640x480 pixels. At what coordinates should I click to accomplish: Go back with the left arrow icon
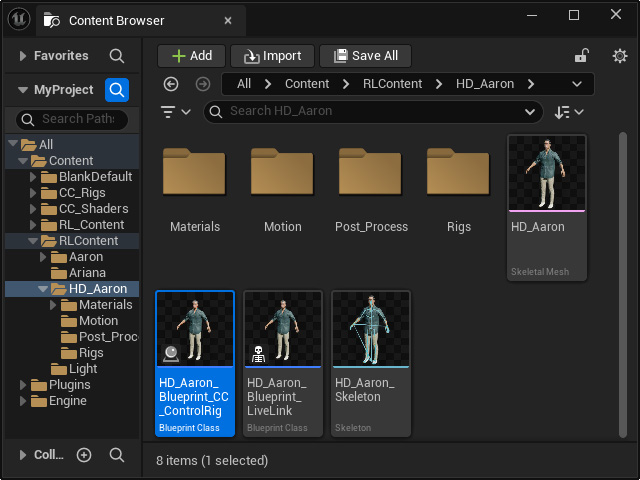pos(171,84)
